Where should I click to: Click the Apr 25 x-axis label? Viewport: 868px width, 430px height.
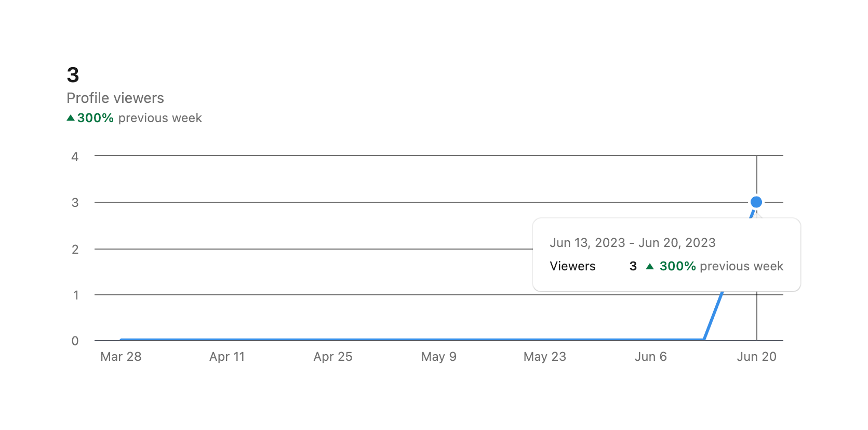(x=332, y=357)
